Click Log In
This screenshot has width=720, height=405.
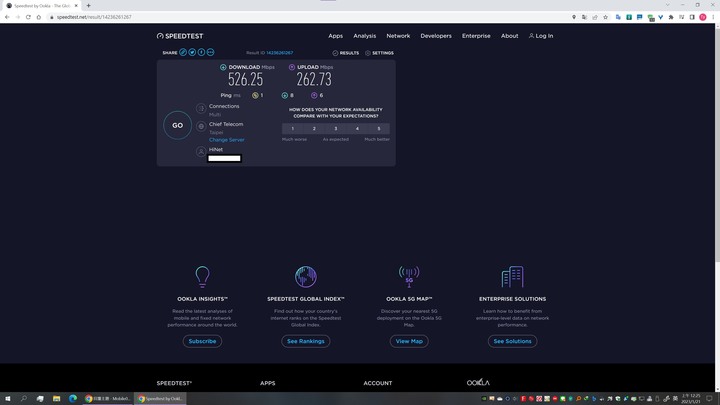click(541, 36)
